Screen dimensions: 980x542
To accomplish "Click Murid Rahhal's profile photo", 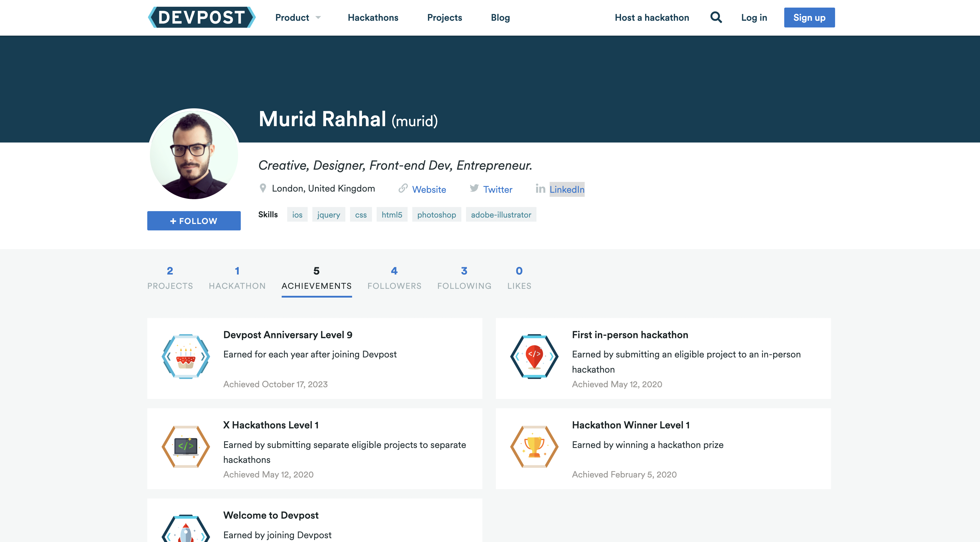I will point(194,154).
